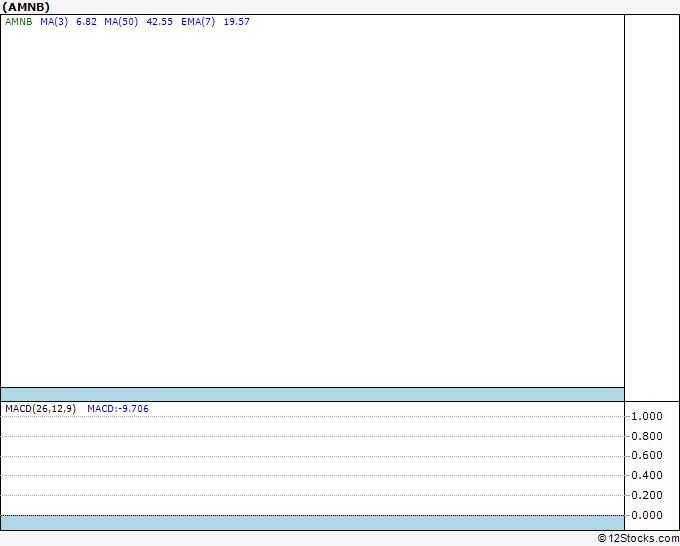Click the MA(50) value 42.55

point(160,22)
